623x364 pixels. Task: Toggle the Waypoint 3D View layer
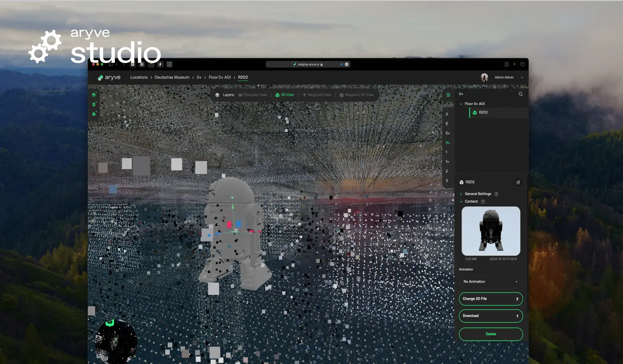[x=356, y=95]
